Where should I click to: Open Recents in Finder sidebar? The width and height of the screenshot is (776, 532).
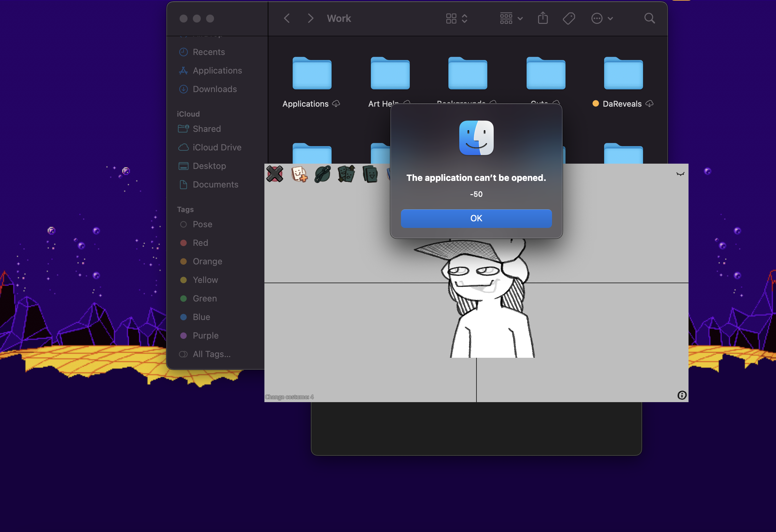(x=209, y=52)
